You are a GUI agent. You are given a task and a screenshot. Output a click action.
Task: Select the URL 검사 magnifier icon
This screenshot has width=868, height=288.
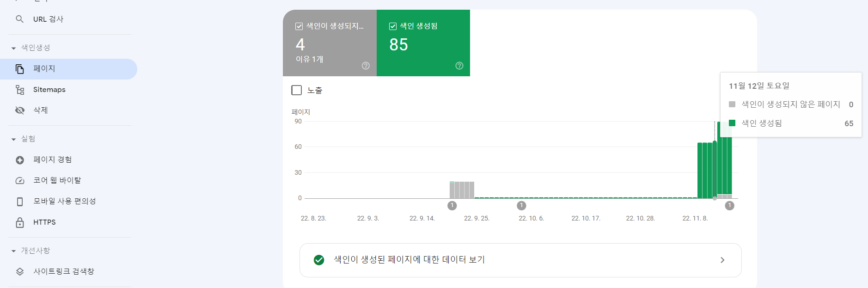coord(19,19)
